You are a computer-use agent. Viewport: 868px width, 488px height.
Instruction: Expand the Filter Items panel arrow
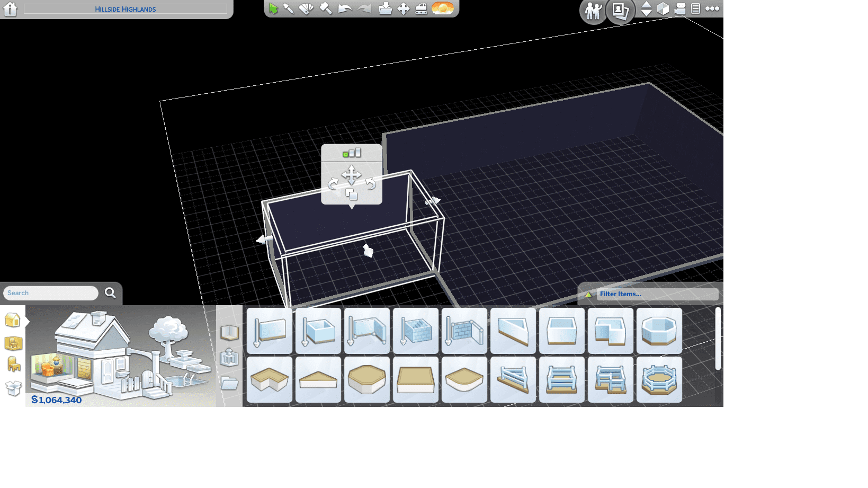(x=588, y=294)
